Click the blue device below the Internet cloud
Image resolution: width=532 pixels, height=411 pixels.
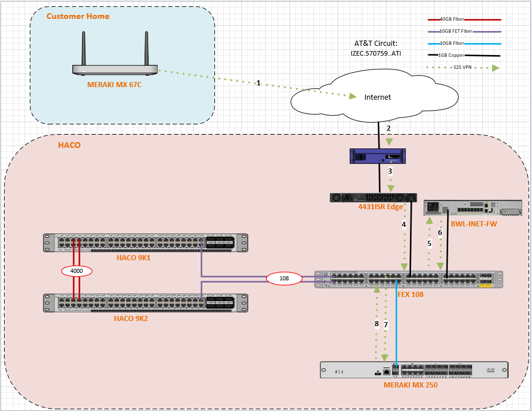[379, 155]
